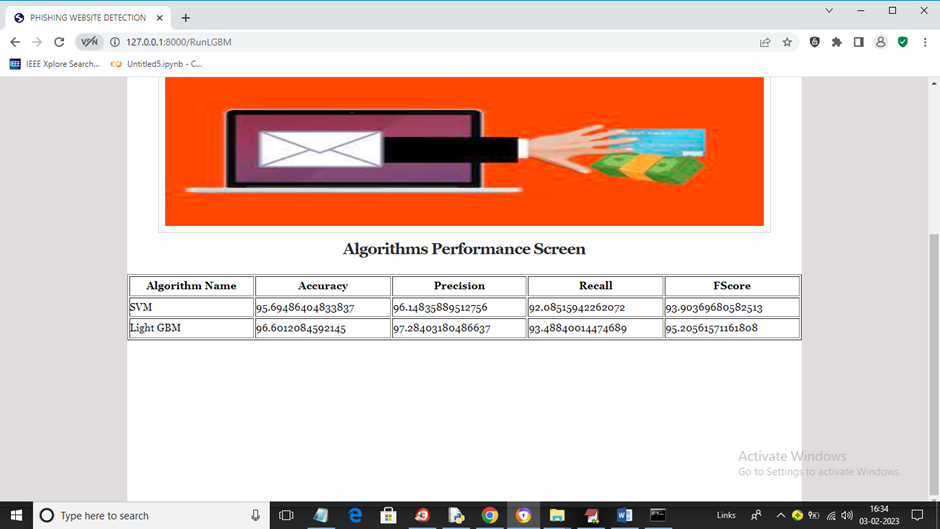Expand the tab search chevron
This screenshot has width=940, height=529.
(829, 10)
